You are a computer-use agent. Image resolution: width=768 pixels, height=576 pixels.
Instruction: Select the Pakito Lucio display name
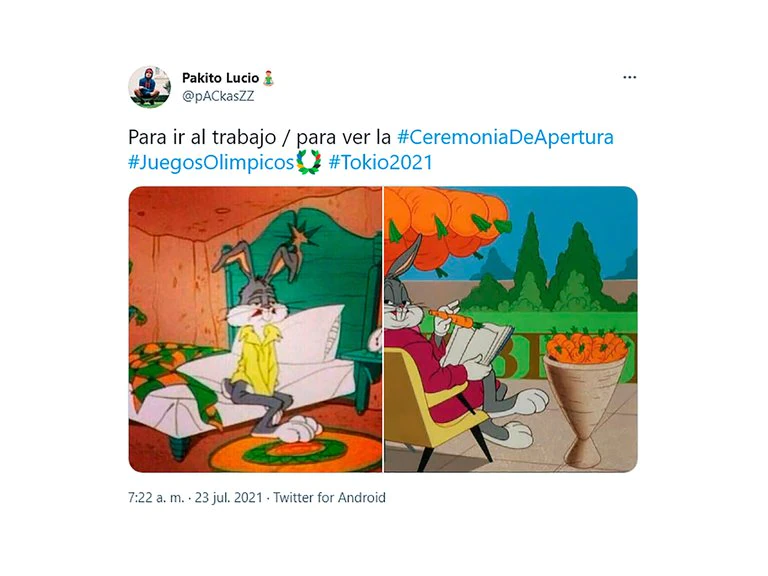220,78
